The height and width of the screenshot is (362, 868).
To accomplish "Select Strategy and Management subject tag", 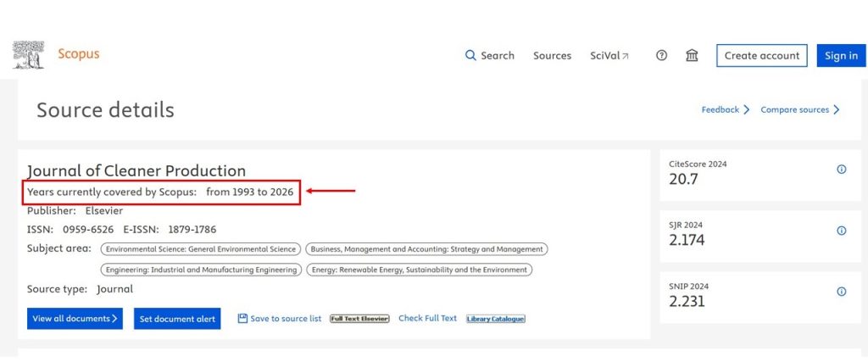I will tap(427, 249).
